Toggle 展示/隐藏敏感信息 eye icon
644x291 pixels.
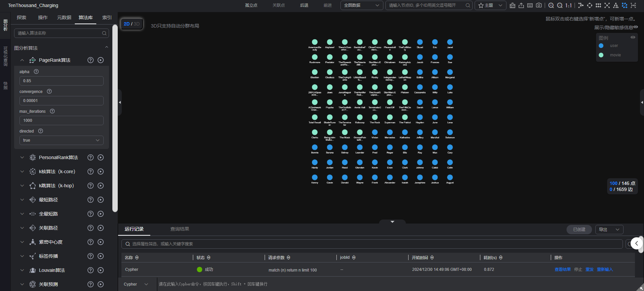pos(636,27)
